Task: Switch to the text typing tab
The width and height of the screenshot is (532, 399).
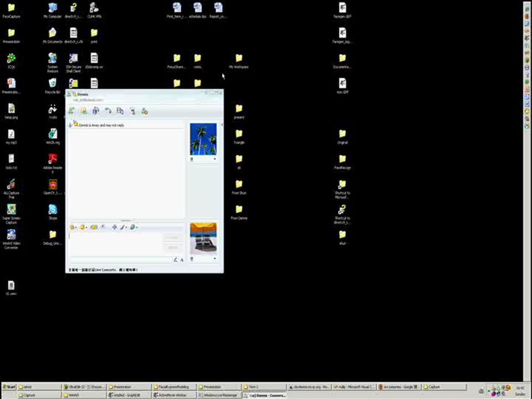Action: (182, 259)
